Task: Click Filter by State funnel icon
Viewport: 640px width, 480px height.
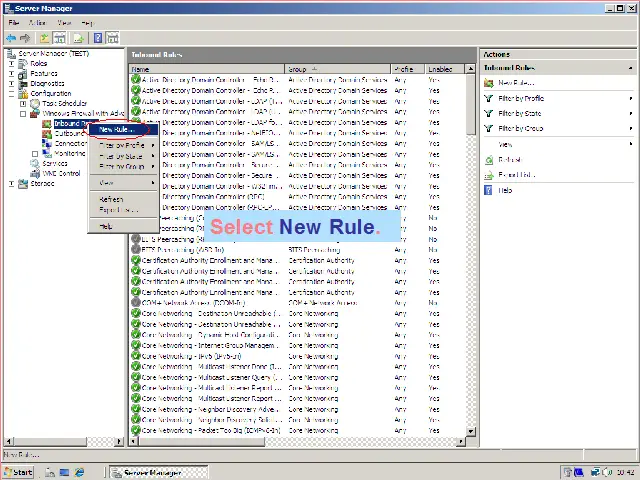Action: (x=488, y=113)
